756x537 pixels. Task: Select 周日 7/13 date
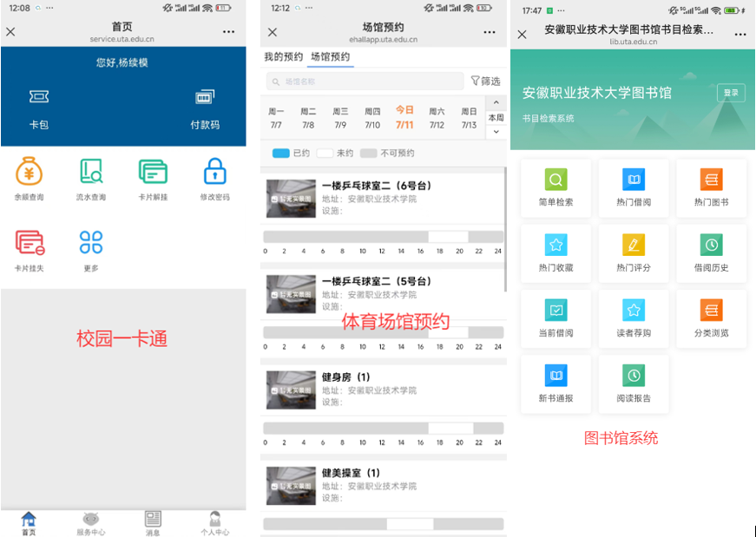pos(469,118)
